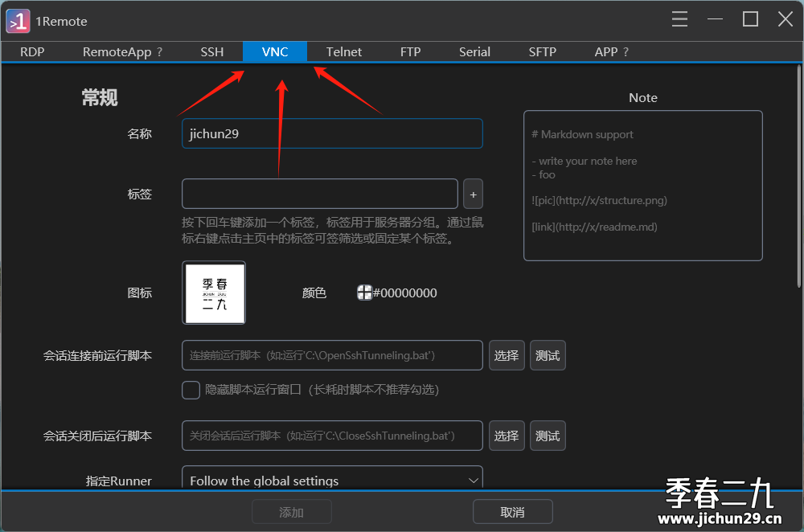The width and height of the screenshot is (804, 532).
Task: Switch to the RDP tab
Action: pos(32,51)
